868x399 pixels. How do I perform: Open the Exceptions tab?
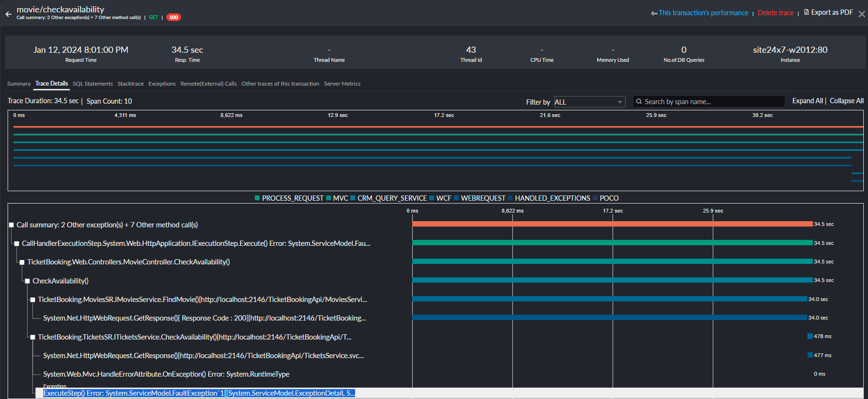(162, 84)
